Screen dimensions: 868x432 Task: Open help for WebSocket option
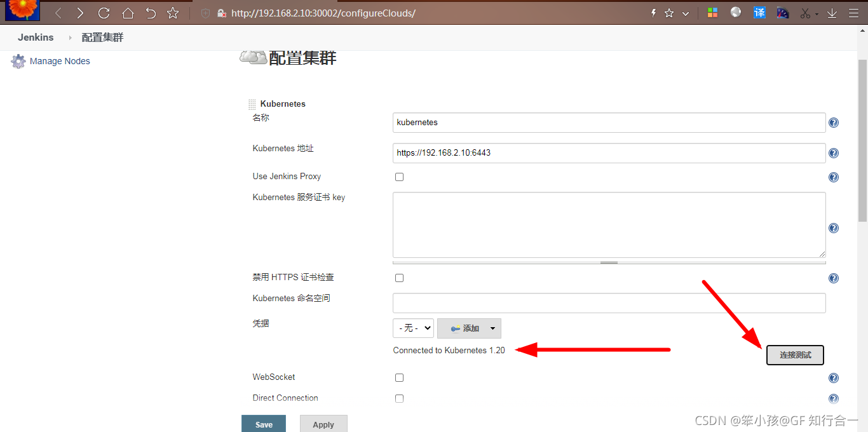tap(834, 378)
